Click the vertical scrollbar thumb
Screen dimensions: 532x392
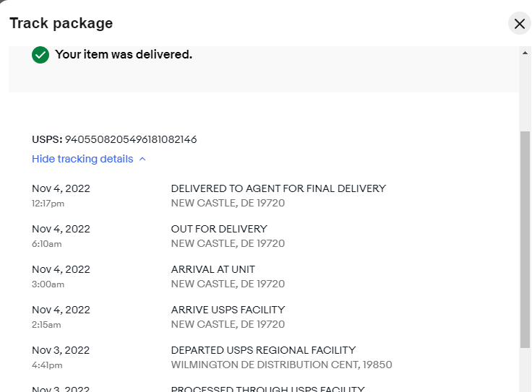pyautogui.click(x=525, y=239)
